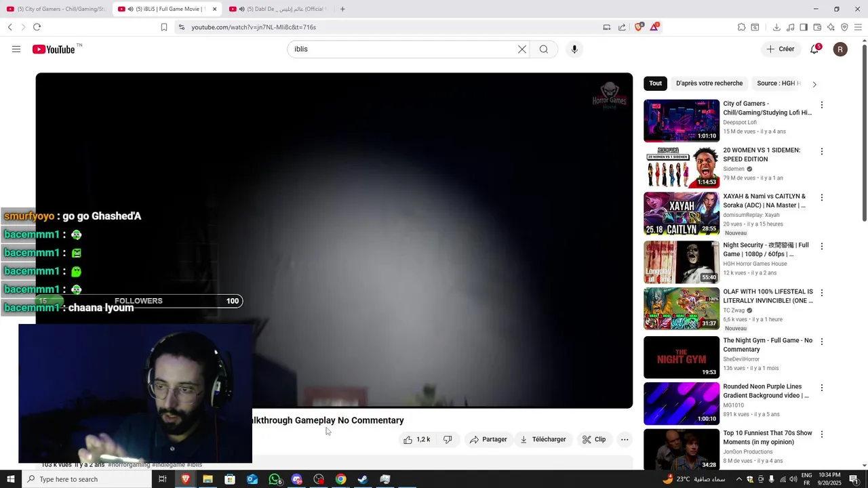Open 'Night Security' video title link
Viewport: 868px width, 488px height.
pyautogui.click(x=766, y=249)
